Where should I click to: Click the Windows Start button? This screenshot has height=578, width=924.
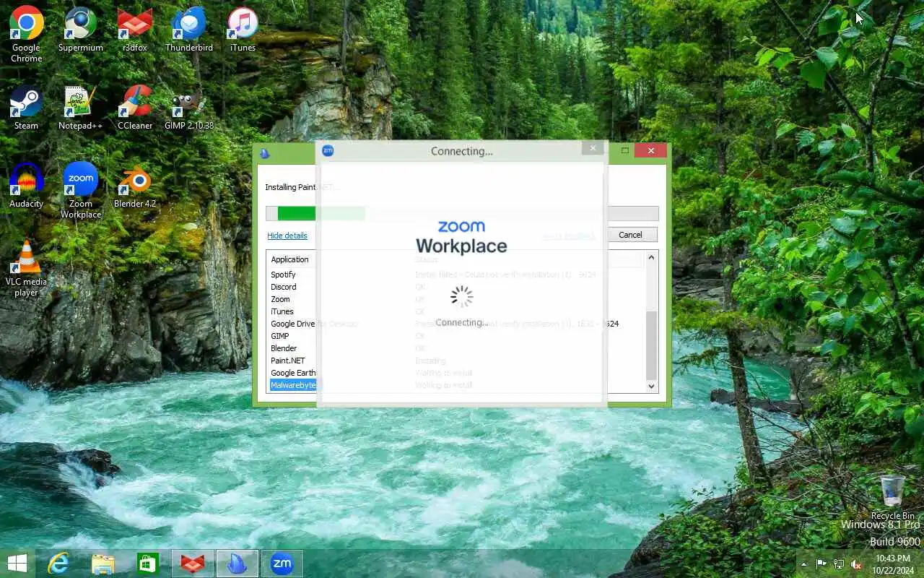17,564
